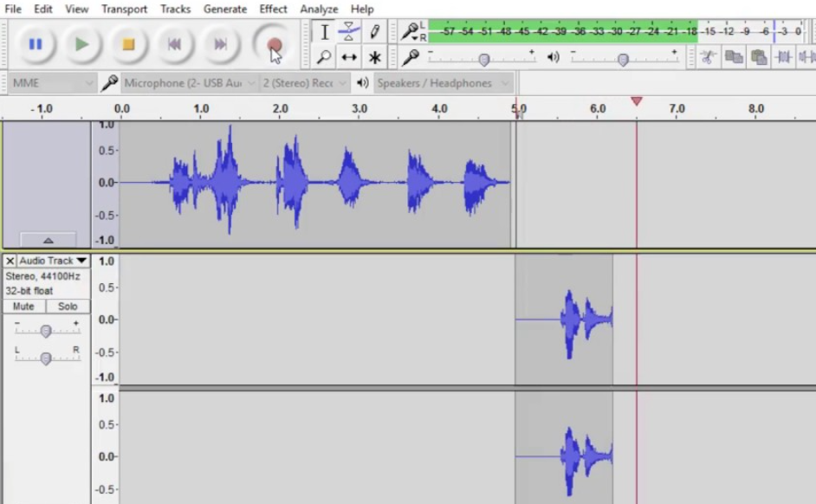This screenshot has width=816, height=504.
Task: Click the Silence audio icon
Action: coord(806,56)
